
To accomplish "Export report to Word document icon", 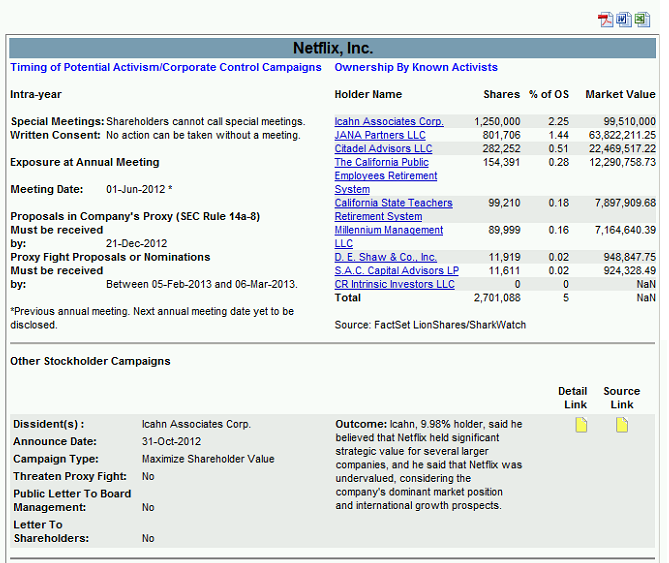I will [x=623, y=20].
